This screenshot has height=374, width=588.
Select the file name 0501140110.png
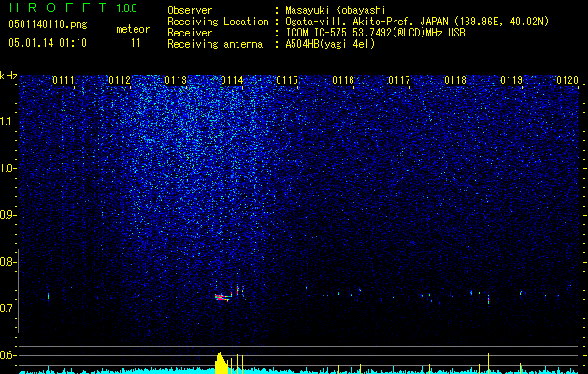[48, 24]
